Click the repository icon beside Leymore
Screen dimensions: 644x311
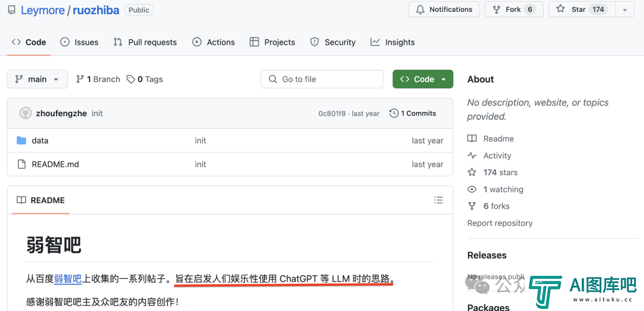[11, 10]
